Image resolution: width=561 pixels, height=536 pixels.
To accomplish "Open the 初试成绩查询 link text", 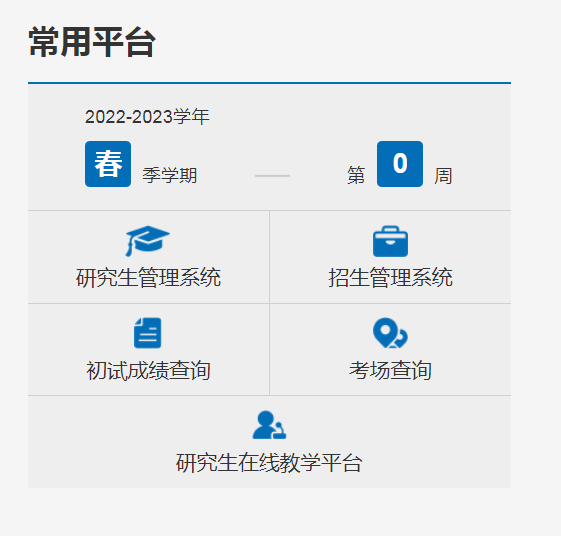I will coord(148,370).
